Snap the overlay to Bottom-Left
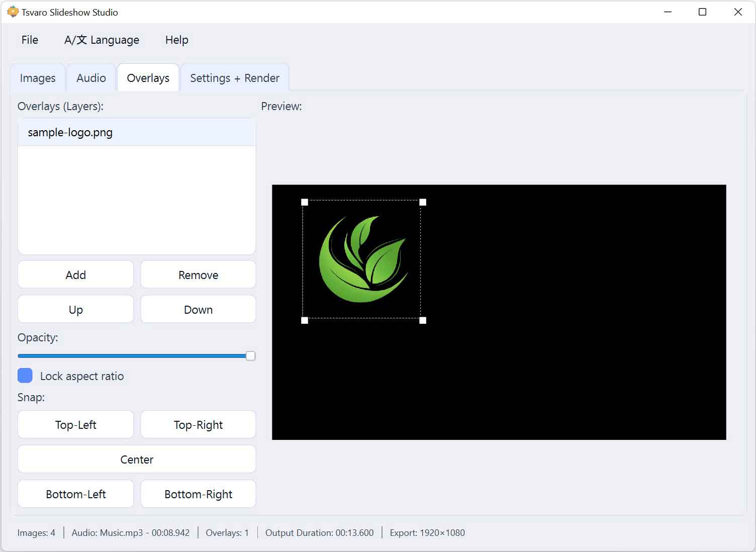The image size is (756, 552). pyautogui.click(x=75, y=494)
